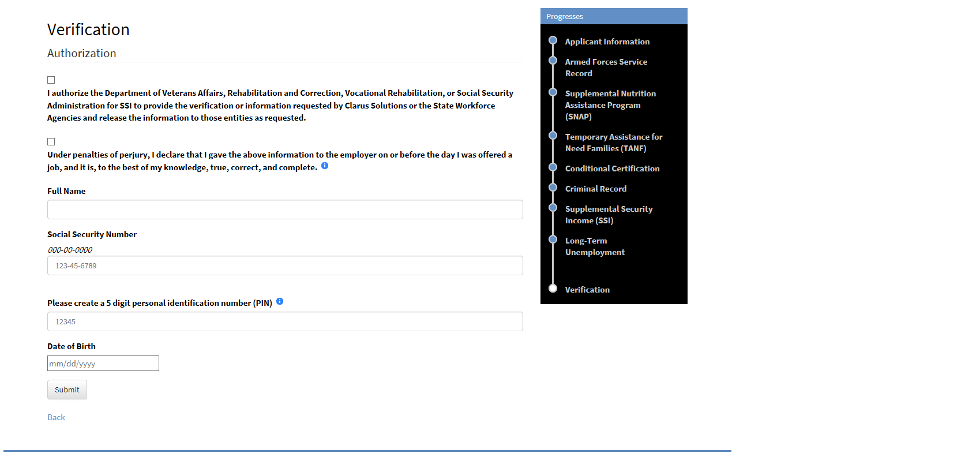Open Conditional Certification step
The height and width of the screenshot is (453, 980).
pos(613,169)
